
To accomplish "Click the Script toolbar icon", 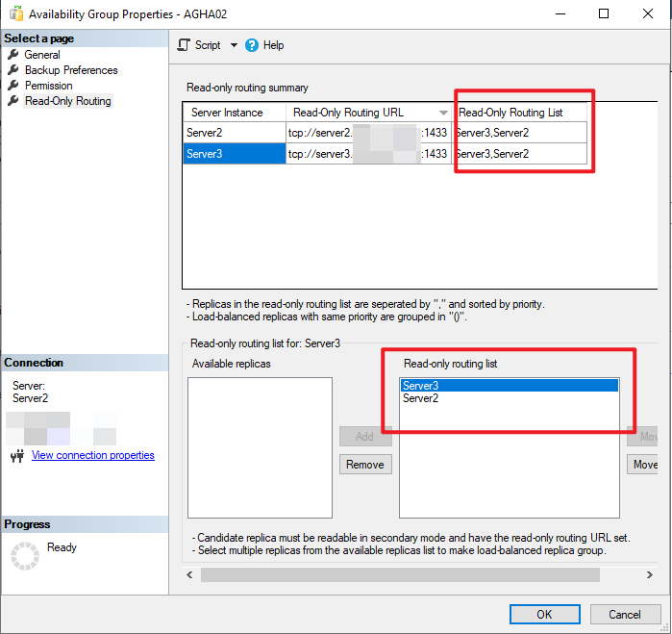I will (x=185, y=45).
